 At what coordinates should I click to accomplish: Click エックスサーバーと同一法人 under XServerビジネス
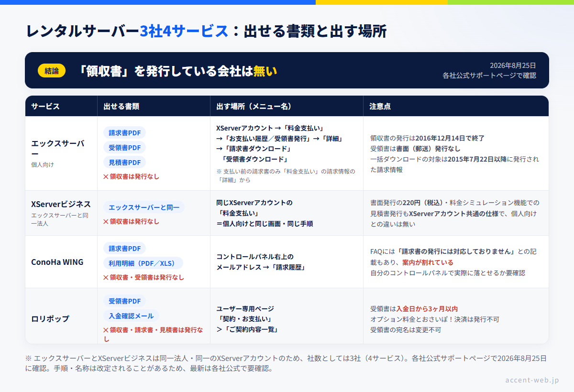pyautogui.click(x=60, y=219)
